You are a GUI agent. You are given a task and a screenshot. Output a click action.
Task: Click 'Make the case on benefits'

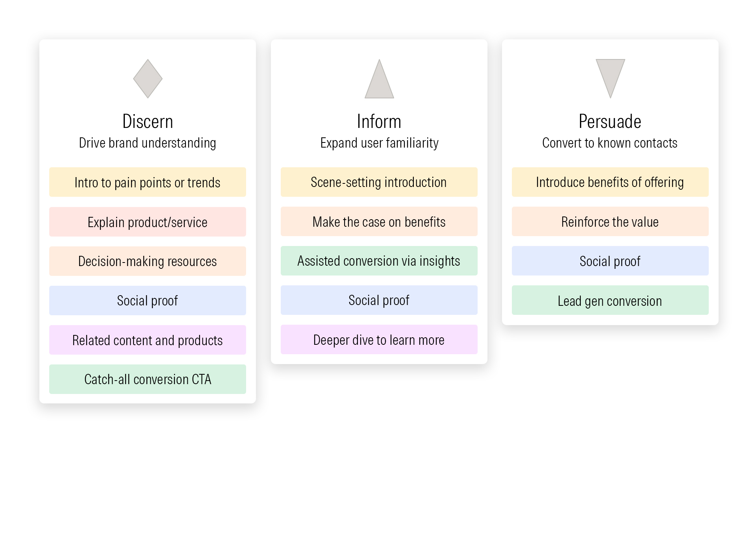pos(379,222)
